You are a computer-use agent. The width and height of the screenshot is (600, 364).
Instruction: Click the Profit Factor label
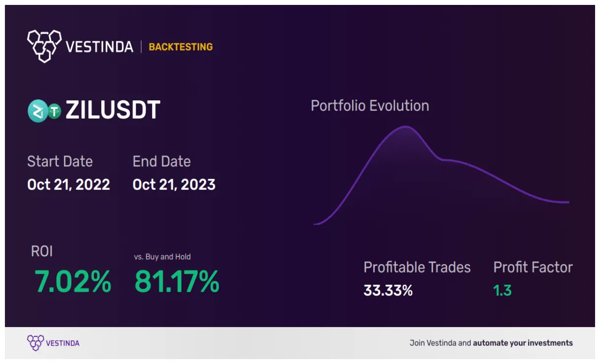(x=533, y=268)
